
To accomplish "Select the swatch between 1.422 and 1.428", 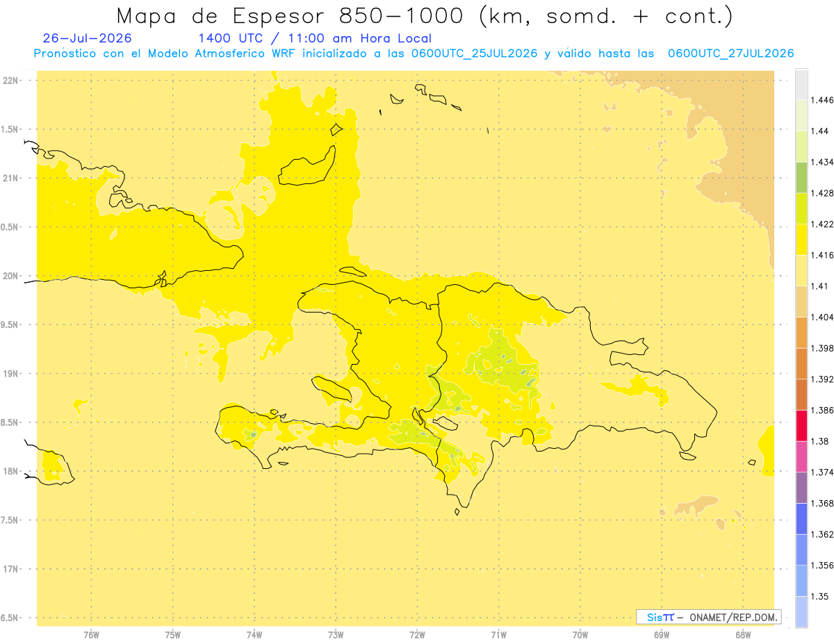I will point(802,208).
